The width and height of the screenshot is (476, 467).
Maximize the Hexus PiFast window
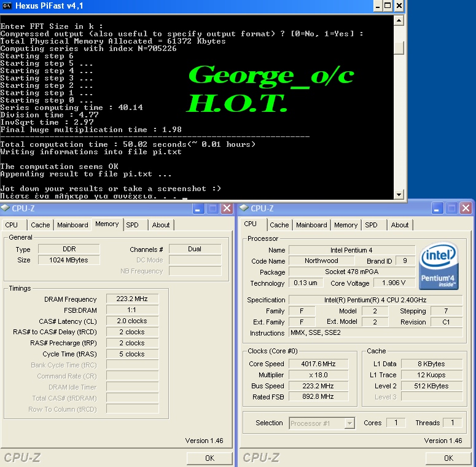(x=388, y=6)
